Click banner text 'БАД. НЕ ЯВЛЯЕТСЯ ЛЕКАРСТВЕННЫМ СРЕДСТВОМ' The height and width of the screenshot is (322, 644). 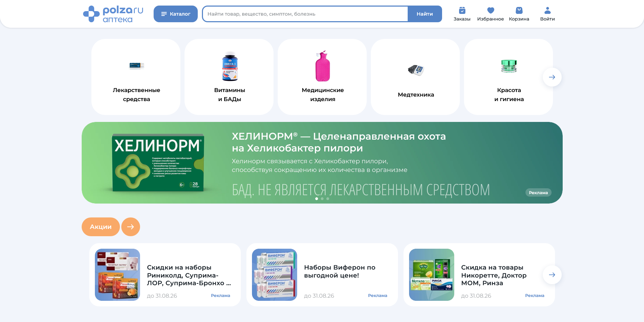click(x=361, y=190)
